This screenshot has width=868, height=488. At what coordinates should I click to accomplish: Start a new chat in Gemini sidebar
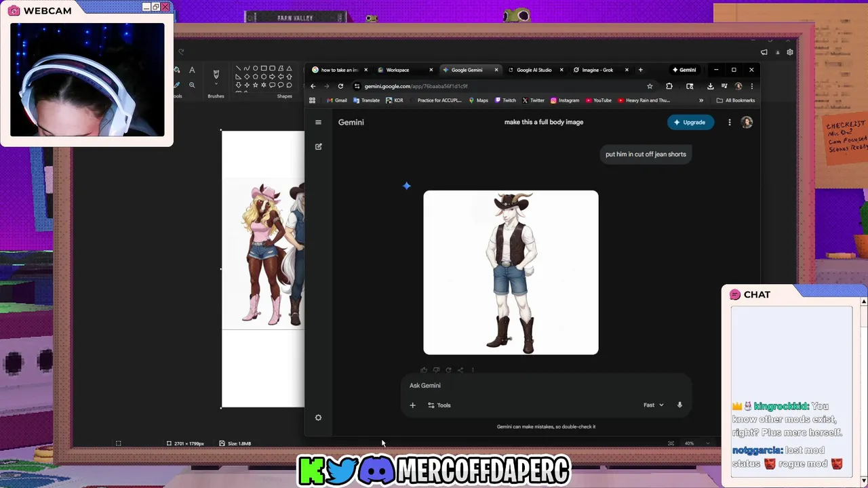click(x=318, y=146)
